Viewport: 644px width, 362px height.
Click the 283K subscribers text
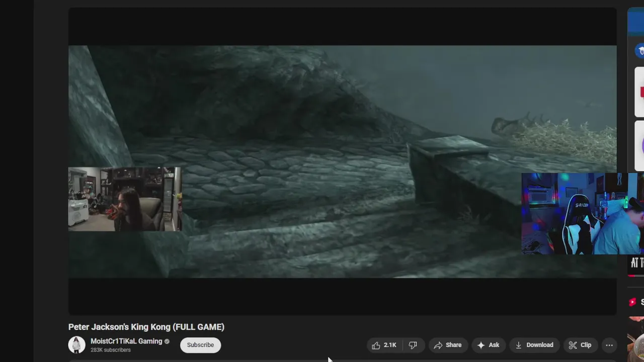click(110, 350)
